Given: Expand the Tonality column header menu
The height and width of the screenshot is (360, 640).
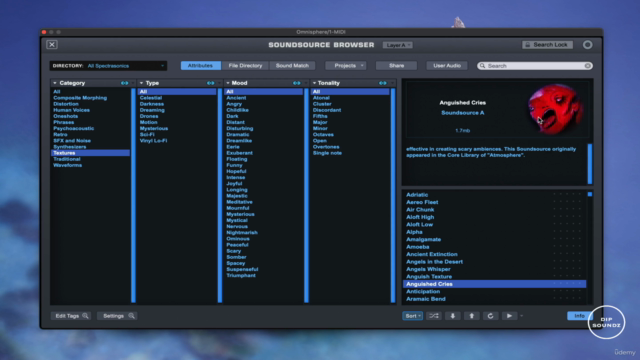Looking at the screenshot, I should pos(314,83).
